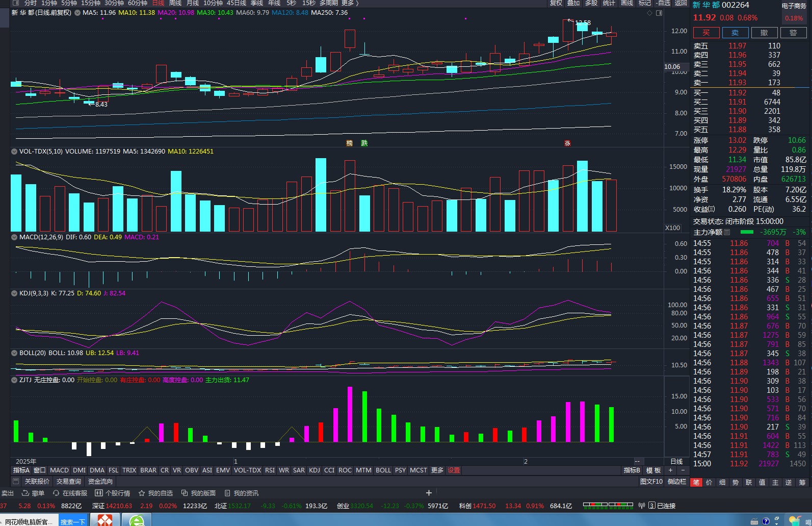Switch to 周线 weekly period
This screenshot has width=812, height=526.
(x=175, y=3)
